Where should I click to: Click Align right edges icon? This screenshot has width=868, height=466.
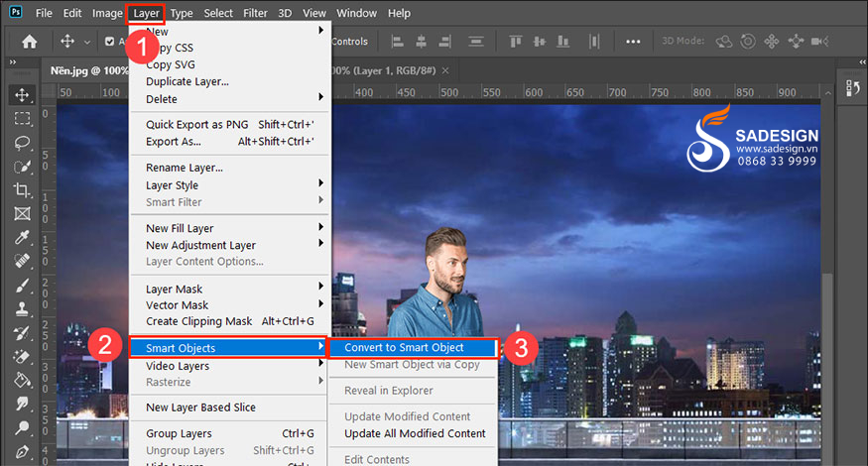pos(444,42)
